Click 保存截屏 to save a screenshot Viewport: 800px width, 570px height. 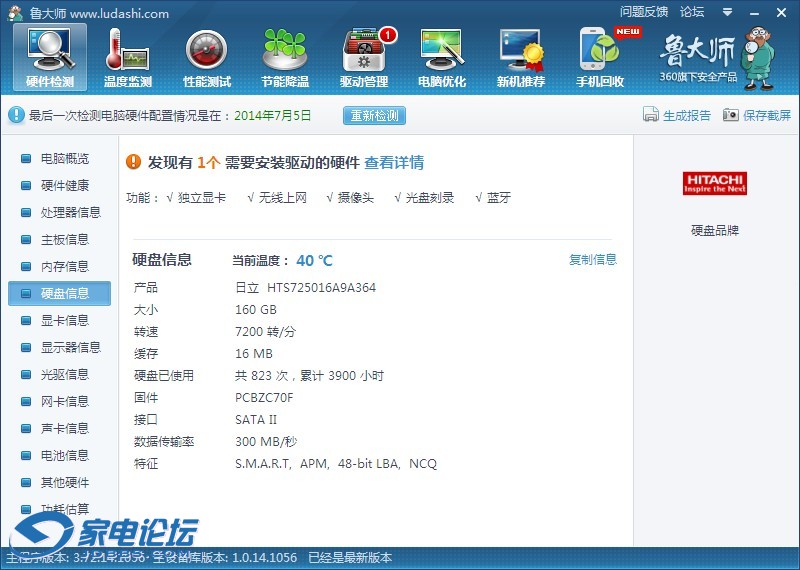pyautogui.click(x=757, y=115)
